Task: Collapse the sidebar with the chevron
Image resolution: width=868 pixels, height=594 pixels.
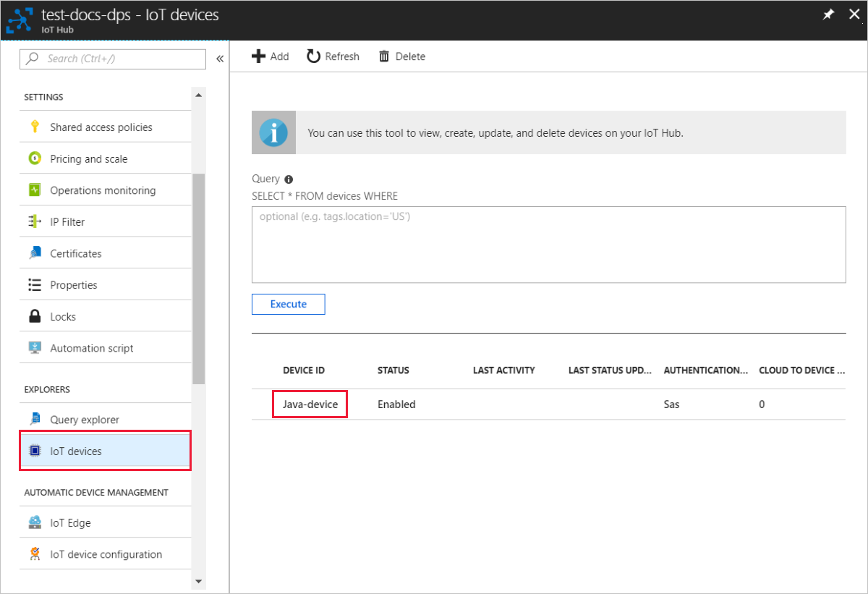Action: pos(220,59)
